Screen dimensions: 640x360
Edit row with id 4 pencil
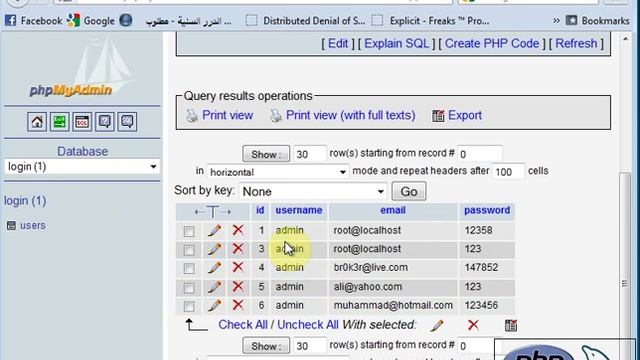pyautogui.click(x=214, y=268)
